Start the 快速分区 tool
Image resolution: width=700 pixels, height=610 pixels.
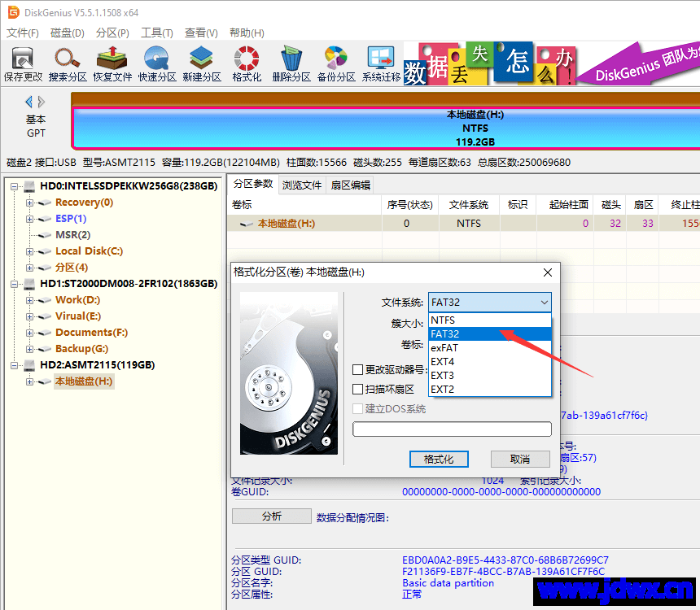click(157, 64)
